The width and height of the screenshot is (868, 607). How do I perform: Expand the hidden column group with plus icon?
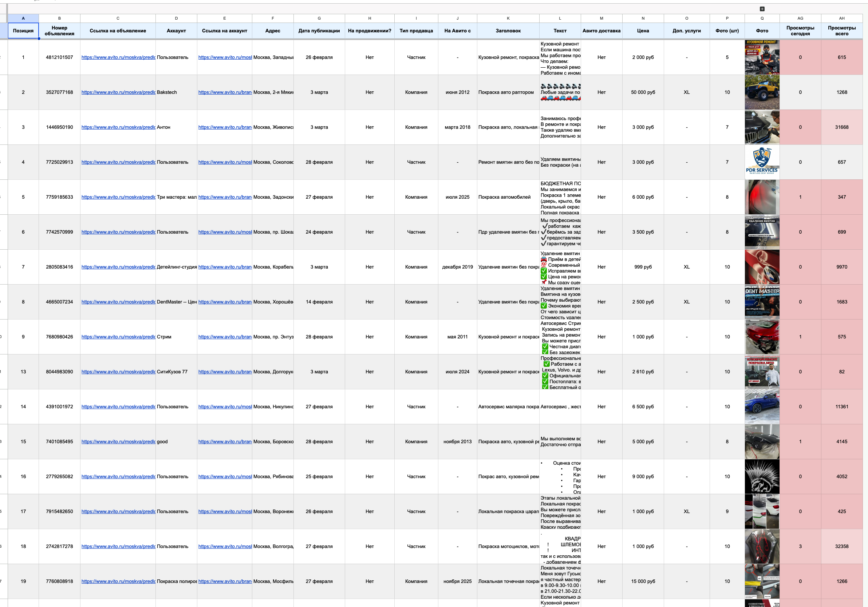[762, 9]
